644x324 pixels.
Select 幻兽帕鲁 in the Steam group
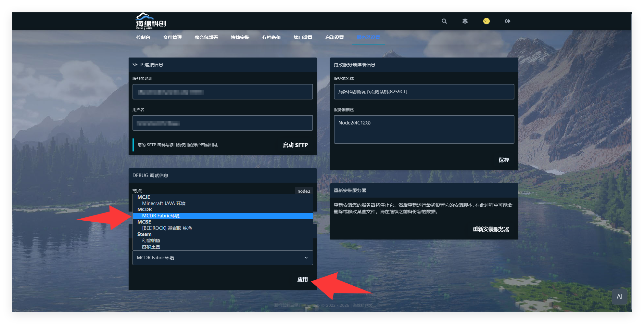pos(151,240)
